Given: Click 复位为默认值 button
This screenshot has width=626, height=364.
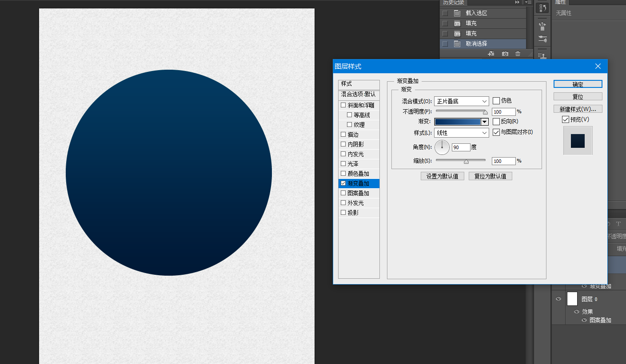Looking at the screenshot, I should [x=490, y=176].
